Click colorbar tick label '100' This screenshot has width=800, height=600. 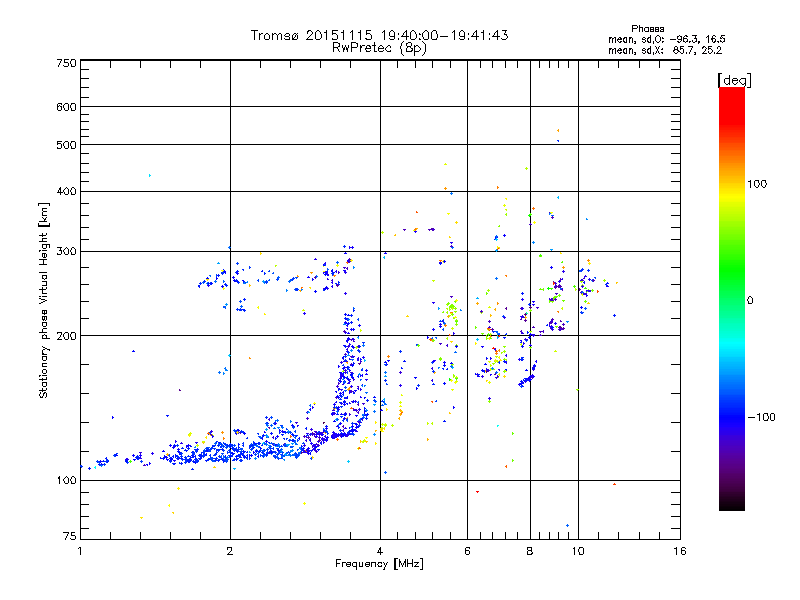click(757, 184)
